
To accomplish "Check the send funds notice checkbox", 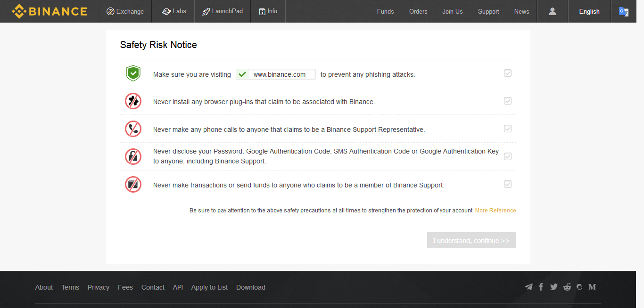I will (508, 184).
